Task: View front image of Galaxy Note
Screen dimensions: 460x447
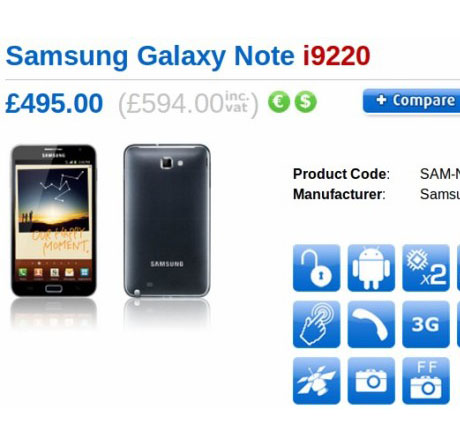Action: [x=54, y=221]
